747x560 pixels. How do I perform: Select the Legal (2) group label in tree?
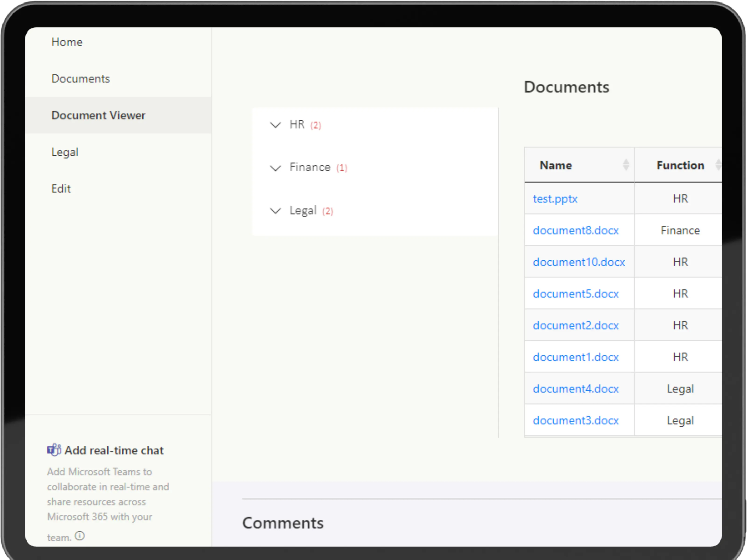tap(311, 211)
